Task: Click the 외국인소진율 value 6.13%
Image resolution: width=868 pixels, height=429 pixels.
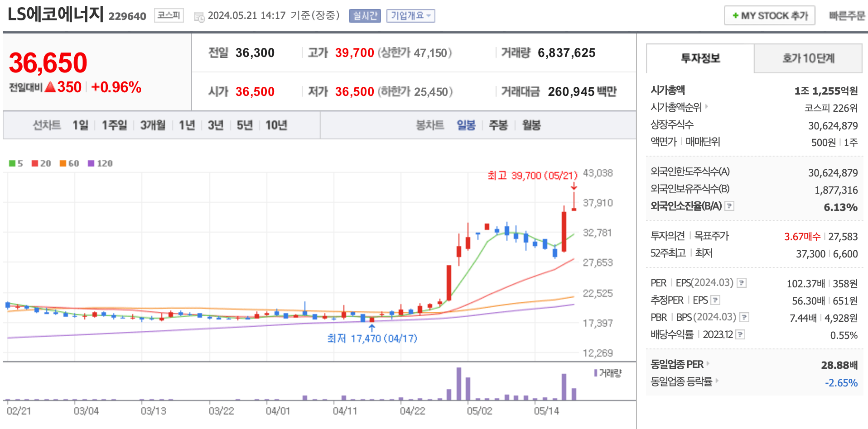Action: pos(840,207)
